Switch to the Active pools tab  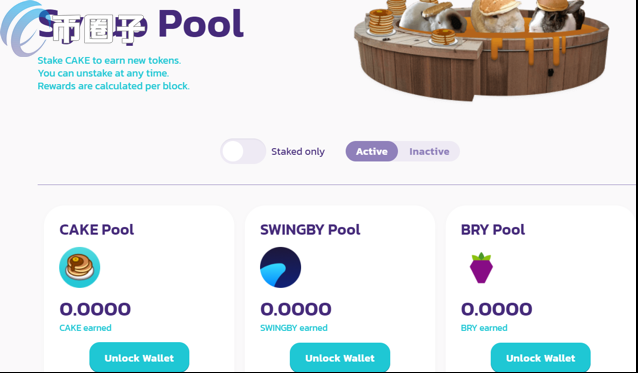click(371, 151)
